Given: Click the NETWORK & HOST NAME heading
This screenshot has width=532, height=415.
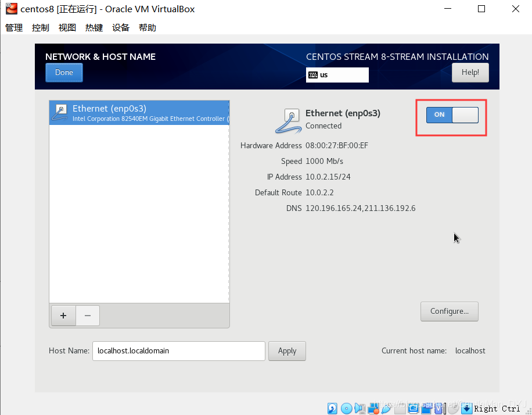Looking at the screenshot, I should (x=100, y=57).
